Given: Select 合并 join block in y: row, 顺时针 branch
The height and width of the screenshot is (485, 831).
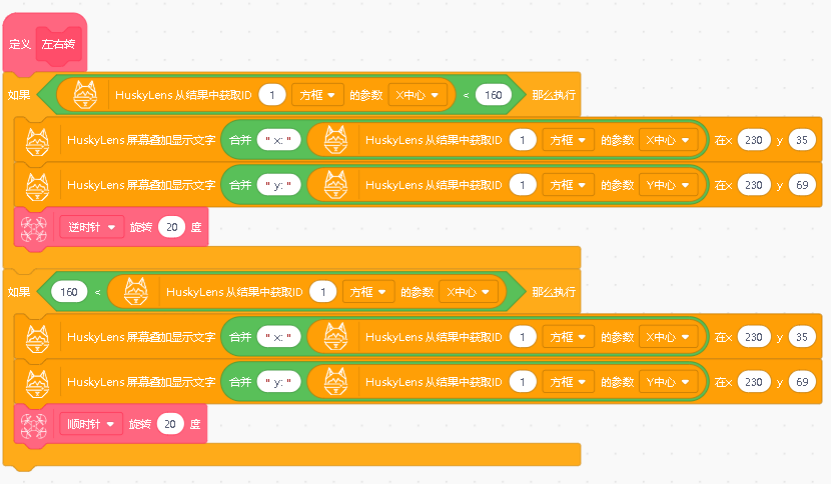Looking at the screenshot, I should pos(240,382).
